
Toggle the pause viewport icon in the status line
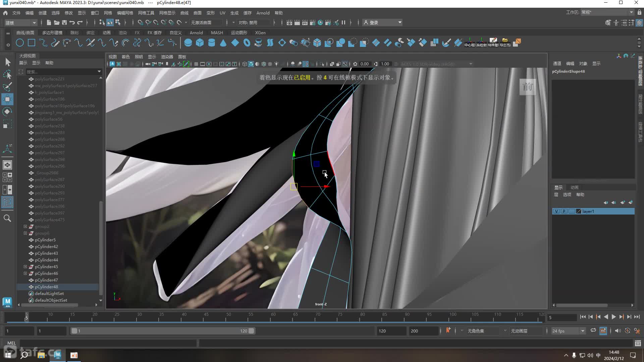343,22
